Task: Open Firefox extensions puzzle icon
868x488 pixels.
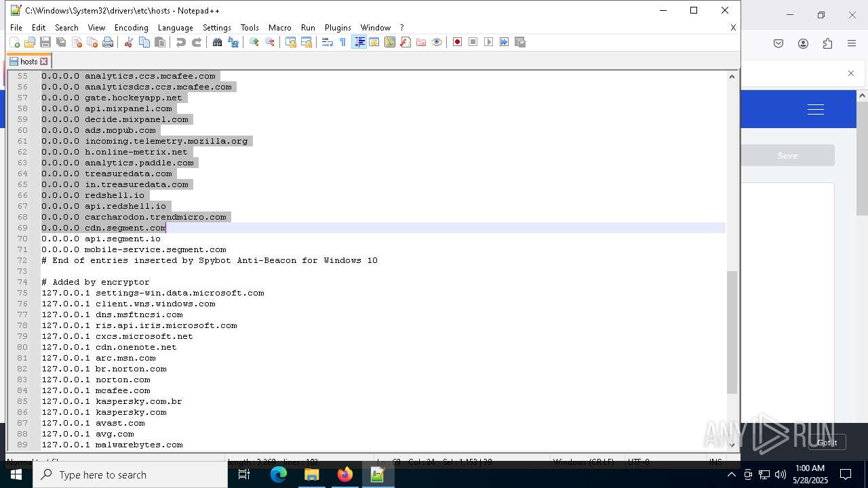Action: point(827,43)
